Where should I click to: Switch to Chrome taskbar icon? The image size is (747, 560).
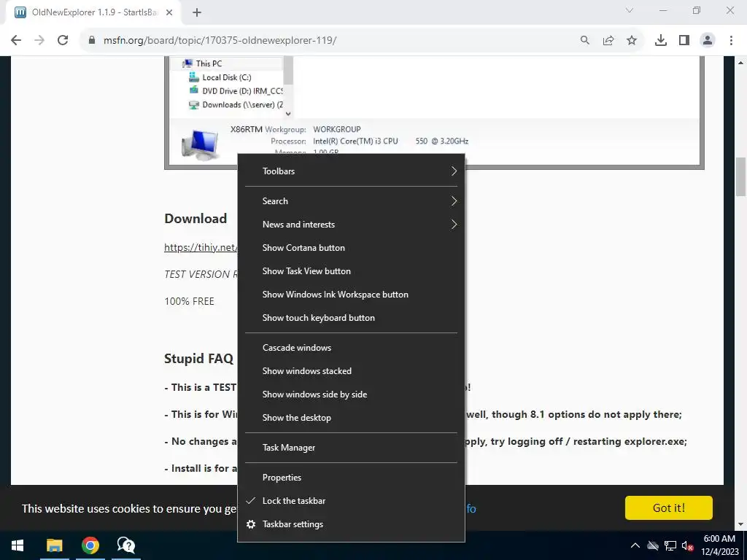point(90,545)
